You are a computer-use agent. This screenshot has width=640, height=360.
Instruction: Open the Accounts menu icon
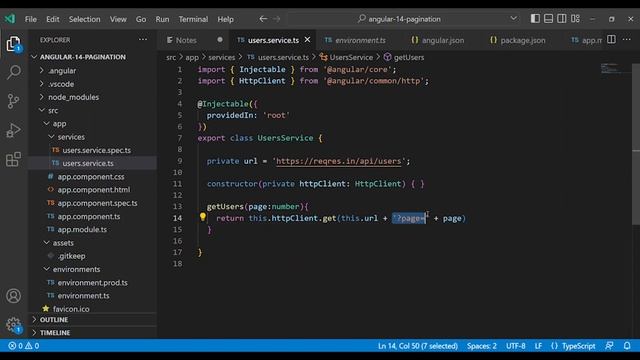point(13,296)
